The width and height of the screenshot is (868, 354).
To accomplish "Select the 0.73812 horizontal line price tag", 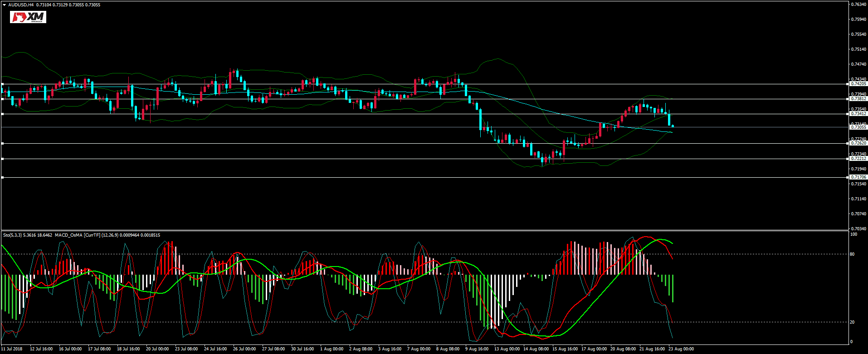I will click(x=858, y=99).
